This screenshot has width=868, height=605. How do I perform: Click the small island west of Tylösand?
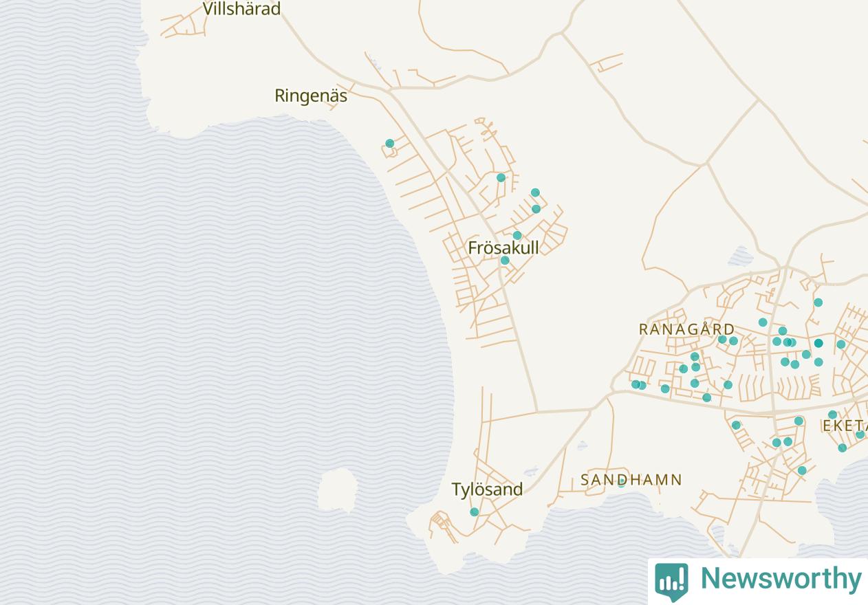337,489
